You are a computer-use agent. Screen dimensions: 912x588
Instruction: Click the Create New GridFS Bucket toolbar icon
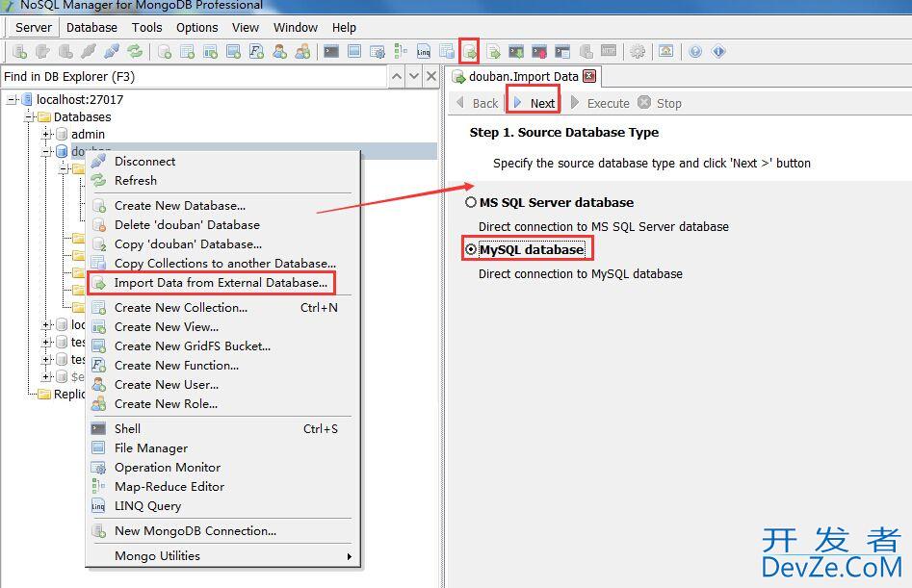(x=234, y=52)
